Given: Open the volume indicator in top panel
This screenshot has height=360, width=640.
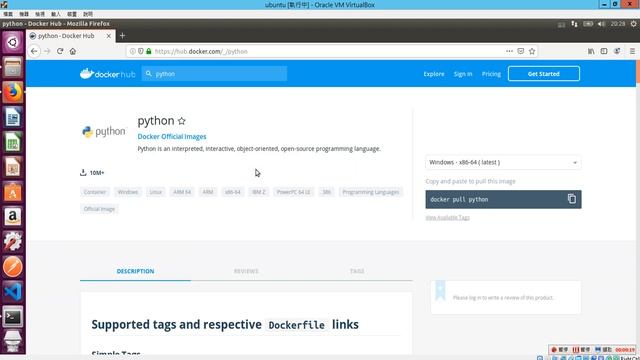Looking at the screenshot, I should coord(601,24).
